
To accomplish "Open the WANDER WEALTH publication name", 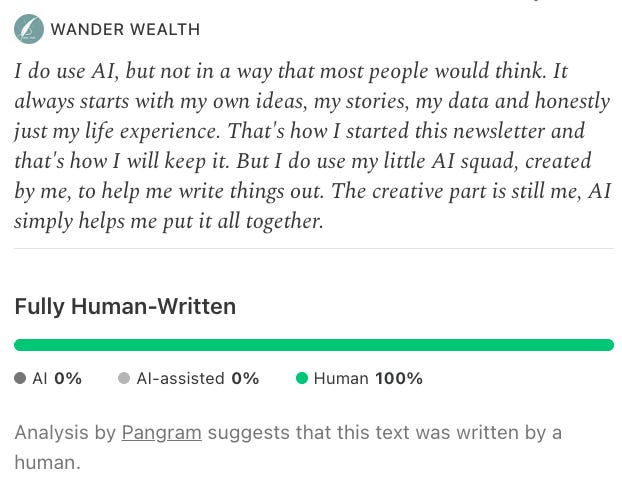I will 125,30.
